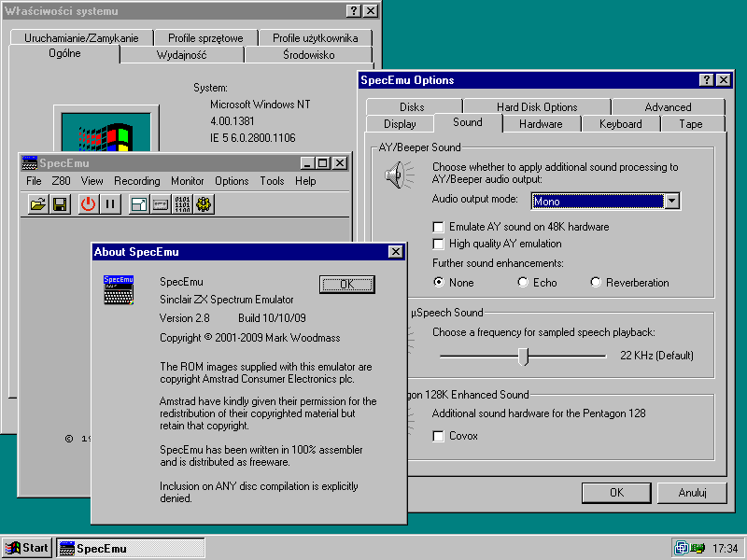The height and width of the screenshot is (560, 747).
Task: Switch to the Hard Disk Options tab
Action: (x=537, y=107)
